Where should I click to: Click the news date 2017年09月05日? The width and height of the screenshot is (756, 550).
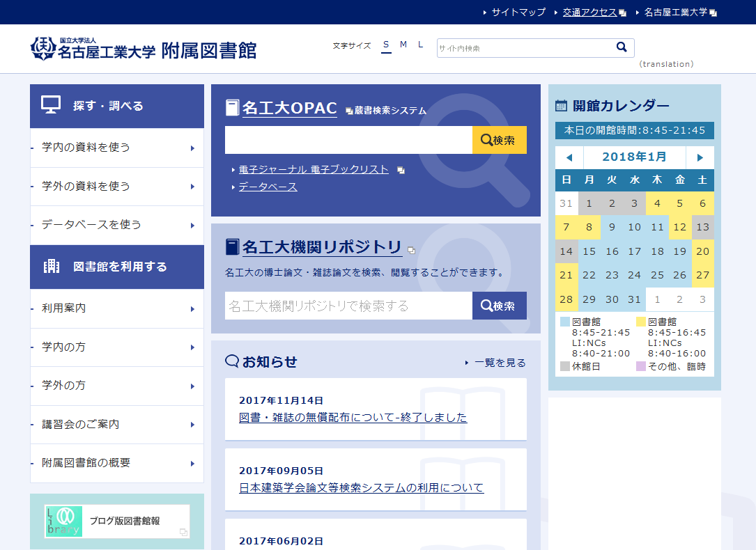point(281,471)
